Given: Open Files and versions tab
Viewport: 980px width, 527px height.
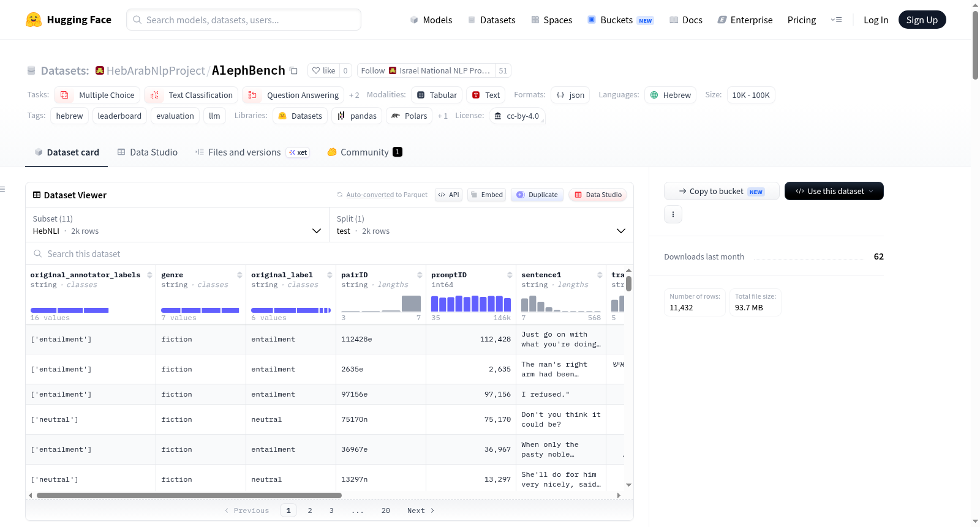Looking at the screenshot, I should [252, 152].
